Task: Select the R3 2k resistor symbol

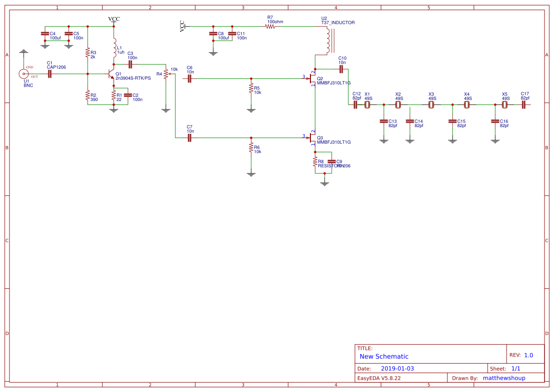Action: click(88, 54)
